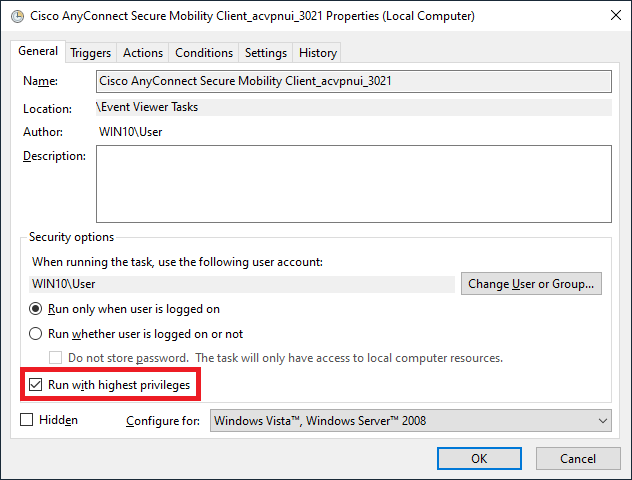Click the Security options group label
Image resolution: width=632 pixels, height=480 pixels.
pyautogui.click(x=71, y=237)
